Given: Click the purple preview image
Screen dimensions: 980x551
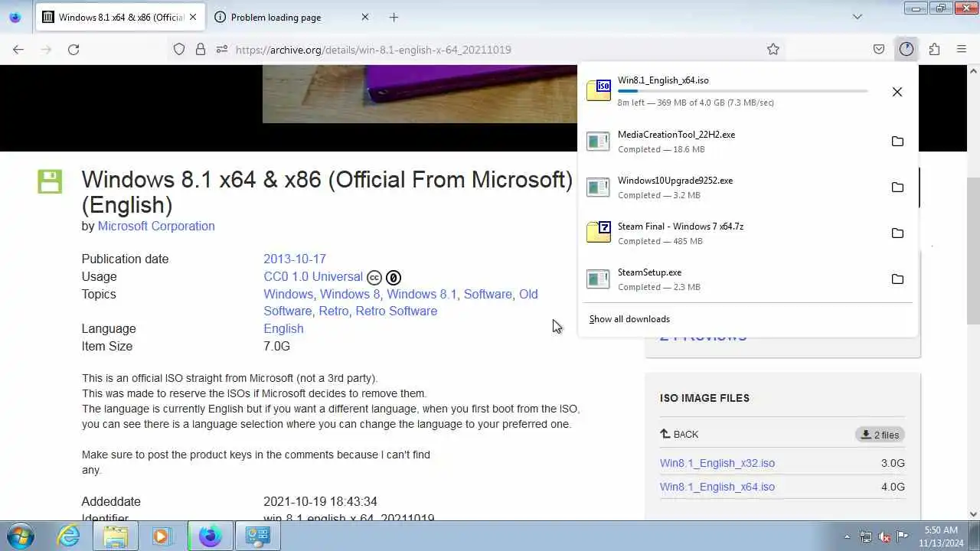Looking at the screenshot, I should point(420,94).
